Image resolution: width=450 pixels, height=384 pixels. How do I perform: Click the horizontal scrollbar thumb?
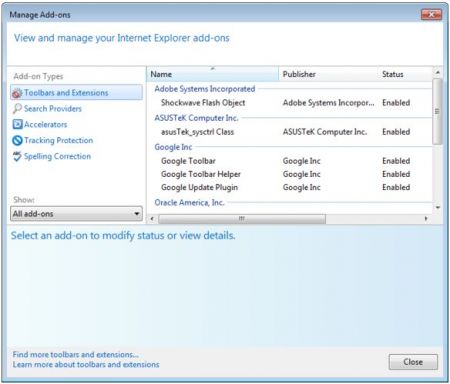coord(242,219)
